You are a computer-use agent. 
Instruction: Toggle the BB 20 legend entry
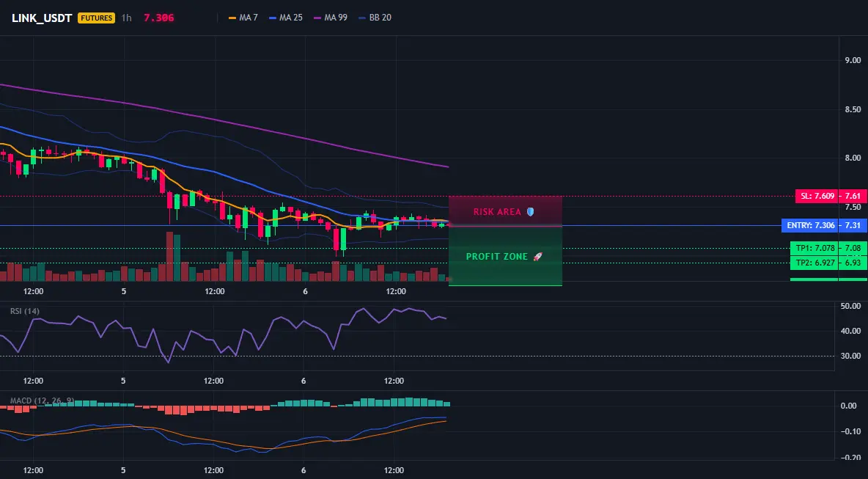point(375,18)
